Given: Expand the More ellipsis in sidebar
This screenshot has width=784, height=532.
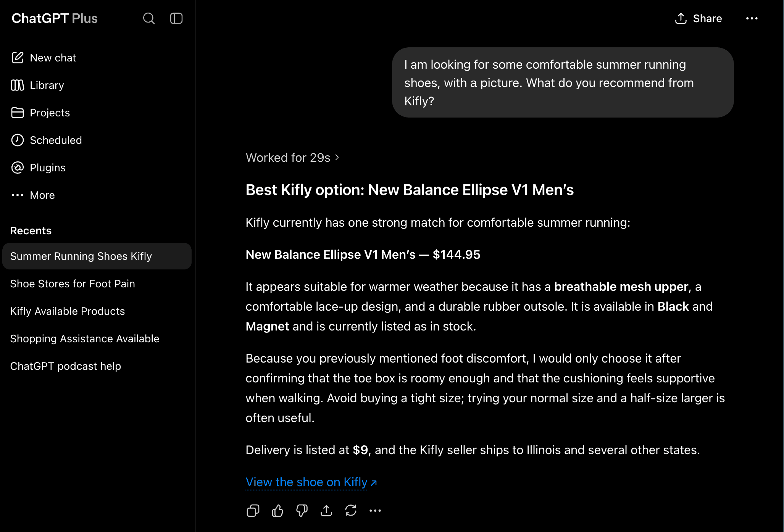Looking at the screenshot, I should (x=18, y=195).
